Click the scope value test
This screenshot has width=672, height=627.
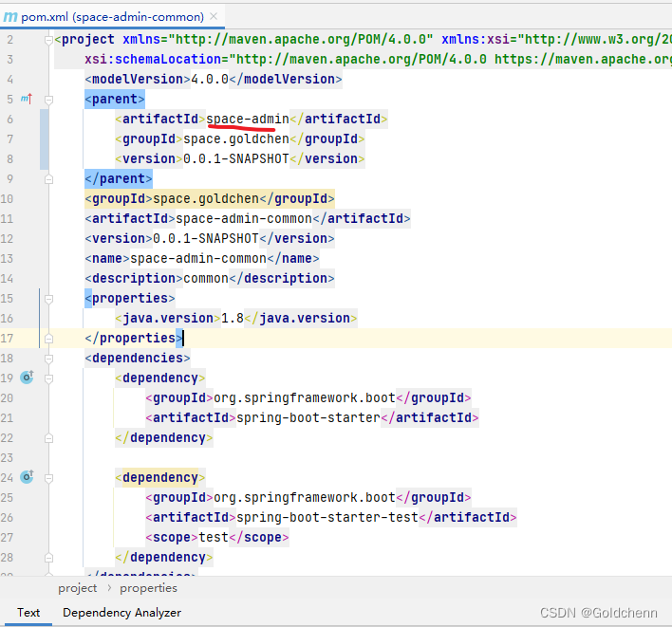pos(214,537)
